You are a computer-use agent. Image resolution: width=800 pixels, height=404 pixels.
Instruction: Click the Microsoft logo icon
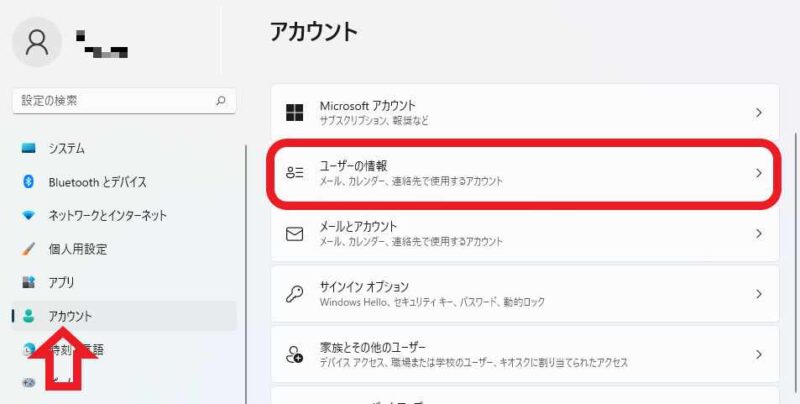click(x=294, y=112)
